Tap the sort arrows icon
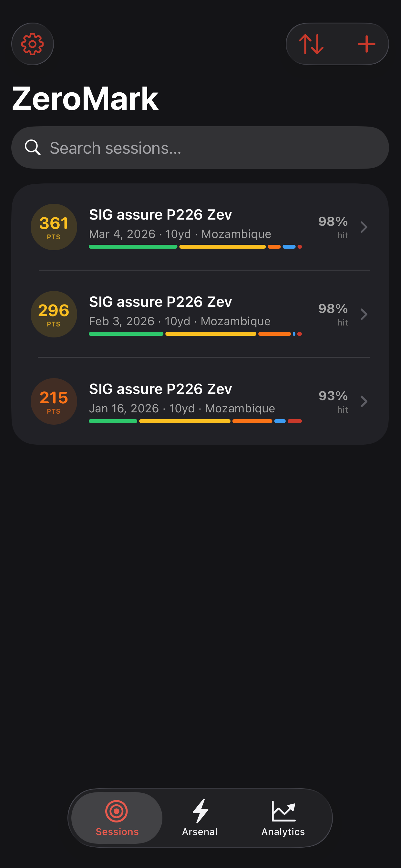This screenshot has height=868, width=401. [x=311, y=44]
